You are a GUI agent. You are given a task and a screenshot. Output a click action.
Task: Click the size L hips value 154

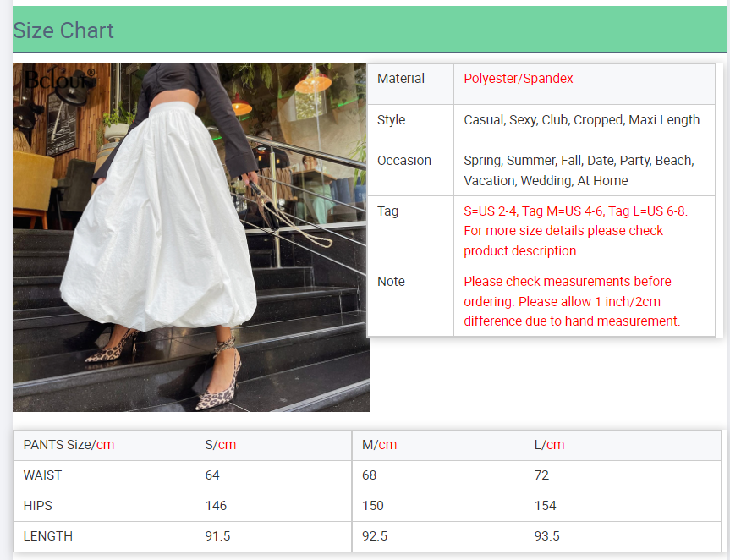pos(546,506)
